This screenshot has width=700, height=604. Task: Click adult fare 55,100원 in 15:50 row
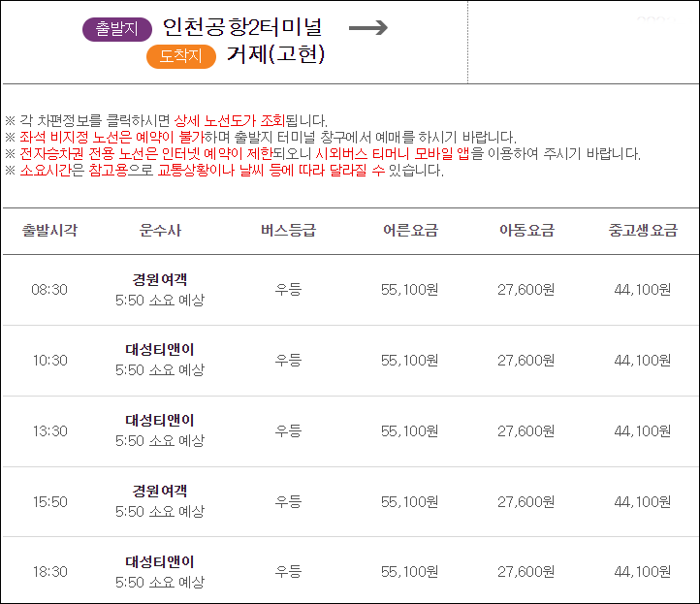pyautogui.click(x=410, y=502)
